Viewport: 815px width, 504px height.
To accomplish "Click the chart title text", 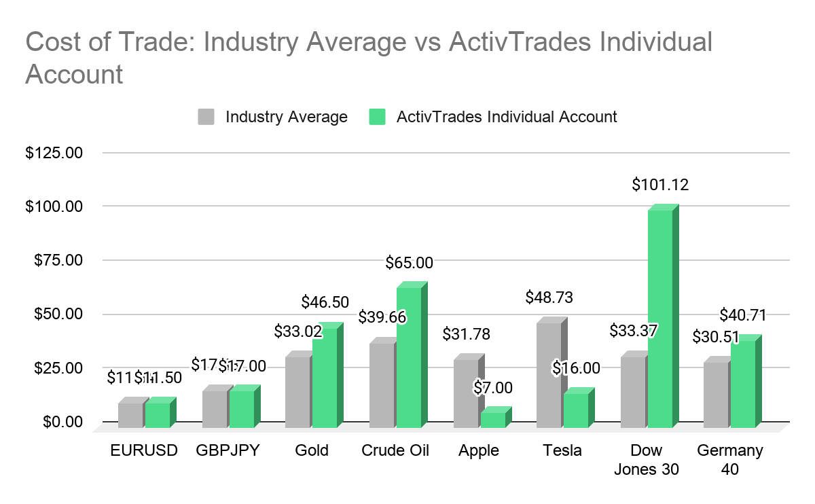I will (x=369, y=58).
